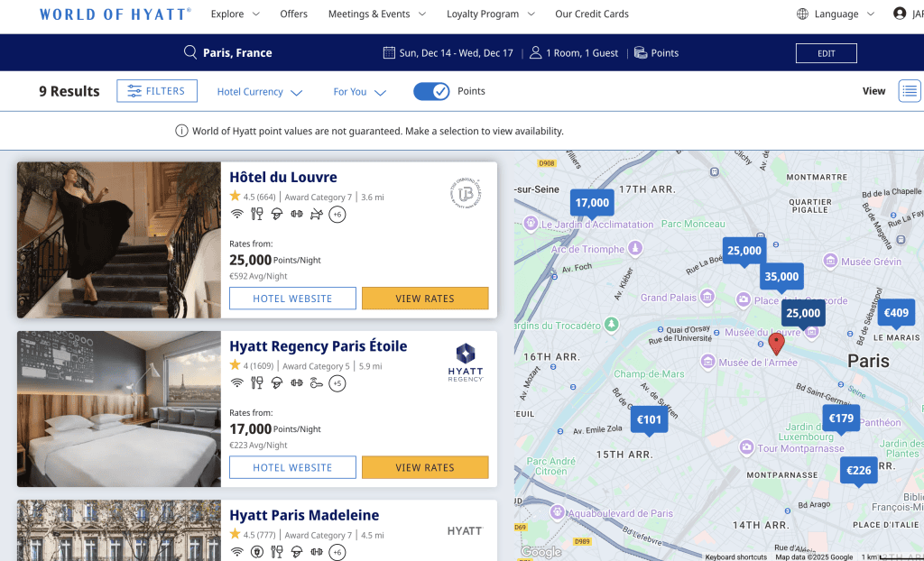Click VIEW RATES for Hôtel du Louvre
Viewport: 924px width, 561px height.
(425, 299)
